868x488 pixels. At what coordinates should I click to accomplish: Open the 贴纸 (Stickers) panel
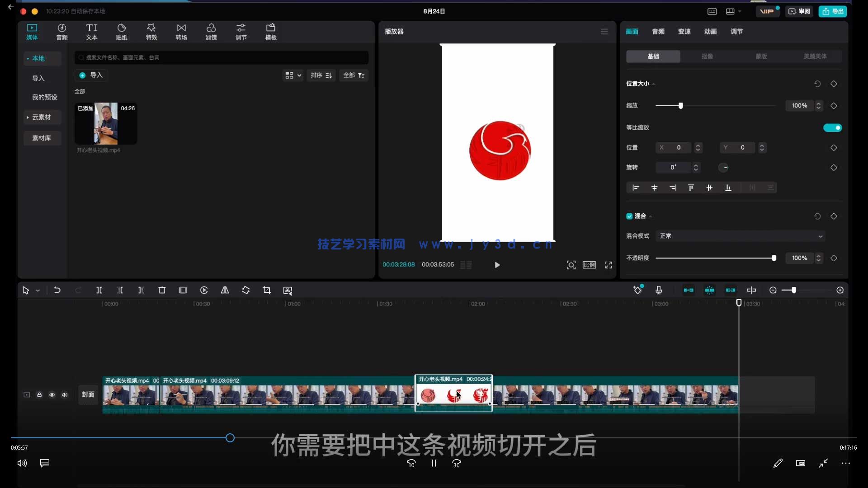[x=121, y=32]
